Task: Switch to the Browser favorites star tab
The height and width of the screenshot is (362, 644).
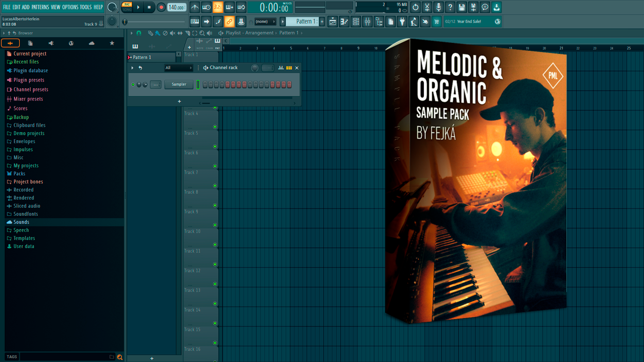Action: pos(112,43)
